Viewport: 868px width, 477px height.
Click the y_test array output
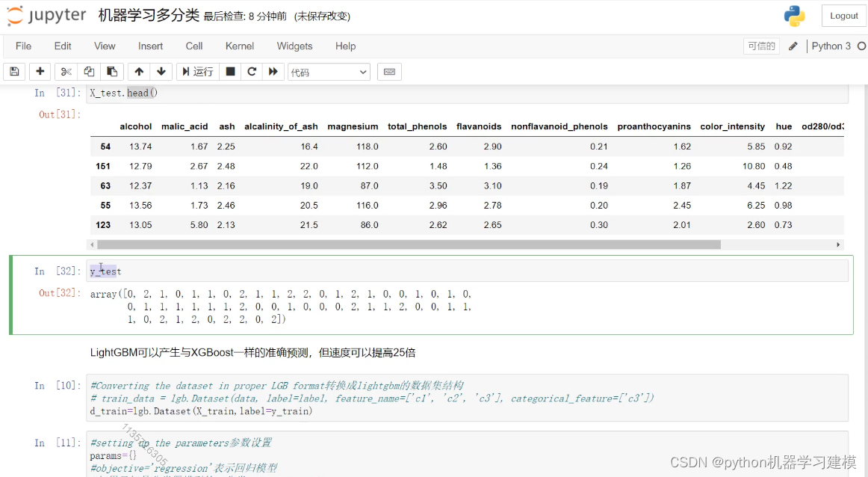(281, 307)
